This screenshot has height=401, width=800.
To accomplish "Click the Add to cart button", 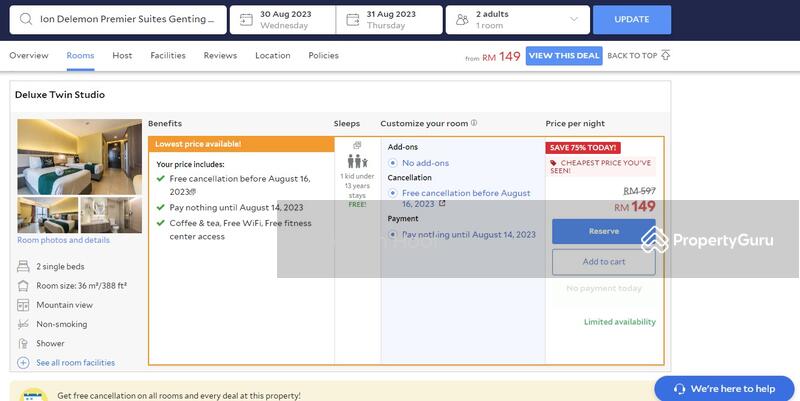I will coord(603,262).
